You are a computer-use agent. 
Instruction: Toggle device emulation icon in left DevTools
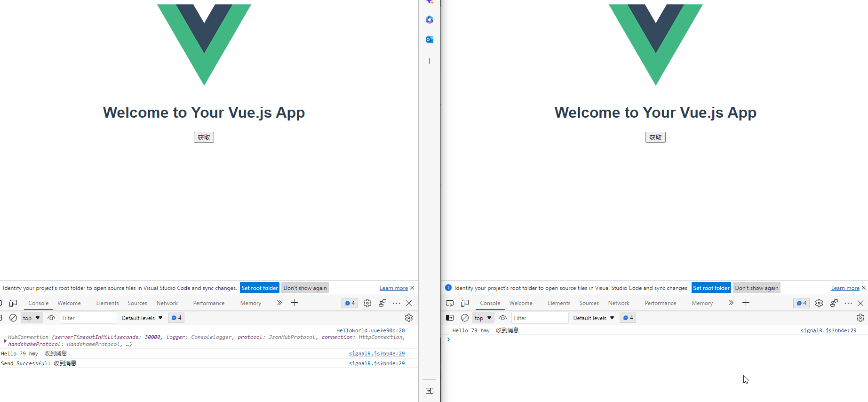(13, 303)
